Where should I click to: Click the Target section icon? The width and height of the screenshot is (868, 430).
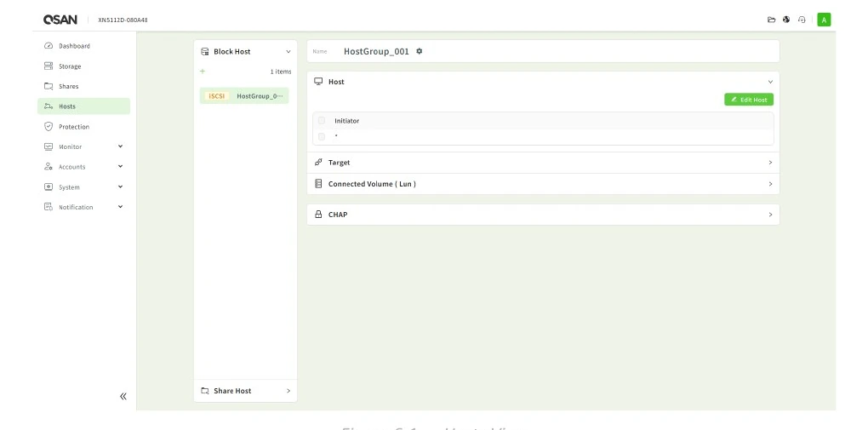(x=318, y=163)
